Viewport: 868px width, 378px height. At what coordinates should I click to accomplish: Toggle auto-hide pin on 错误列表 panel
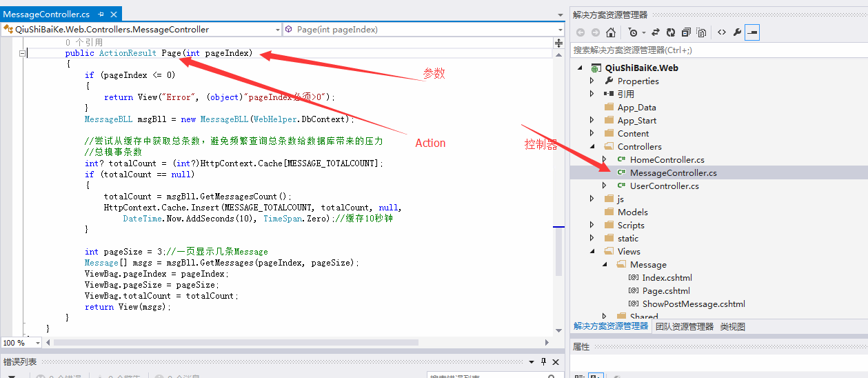[543, 361]
